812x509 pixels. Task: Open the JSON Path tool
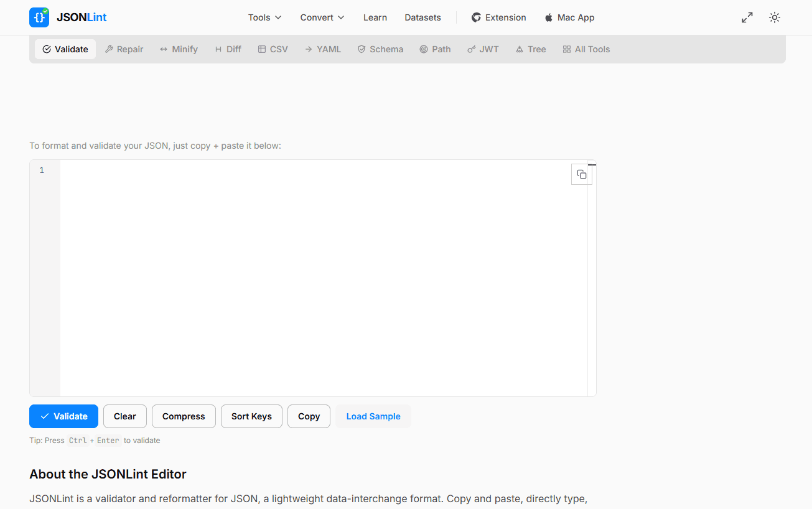(435, 49)
